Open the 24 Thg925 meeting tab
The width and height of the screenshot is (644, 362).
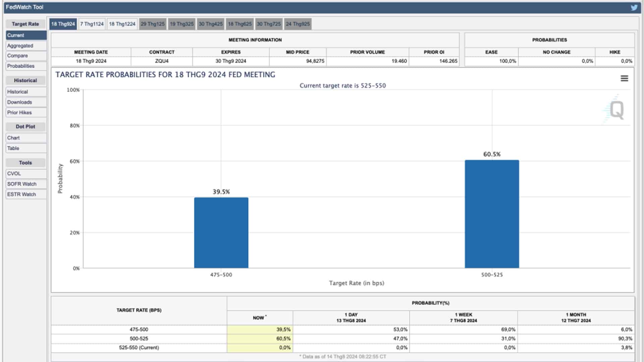298,24
